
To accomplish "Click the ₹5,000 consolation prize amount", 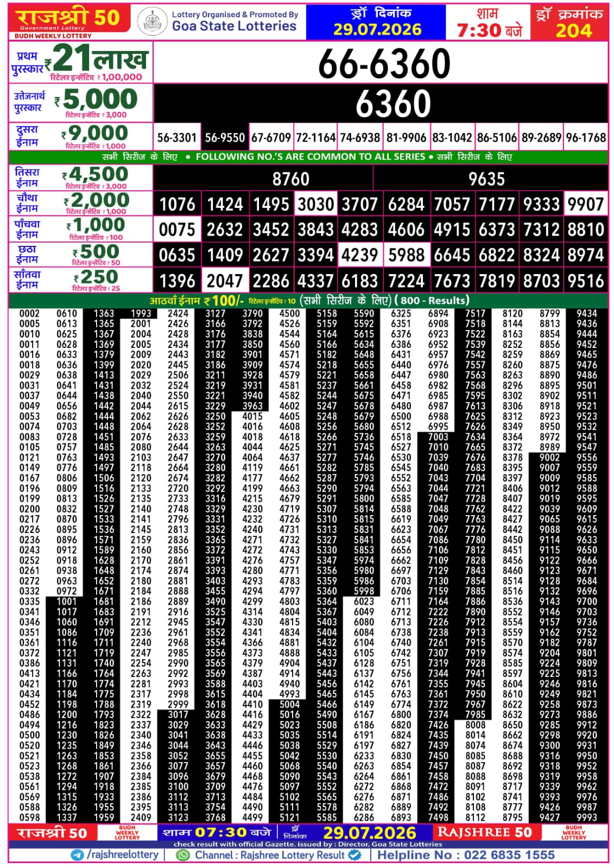I will point(96,99).
